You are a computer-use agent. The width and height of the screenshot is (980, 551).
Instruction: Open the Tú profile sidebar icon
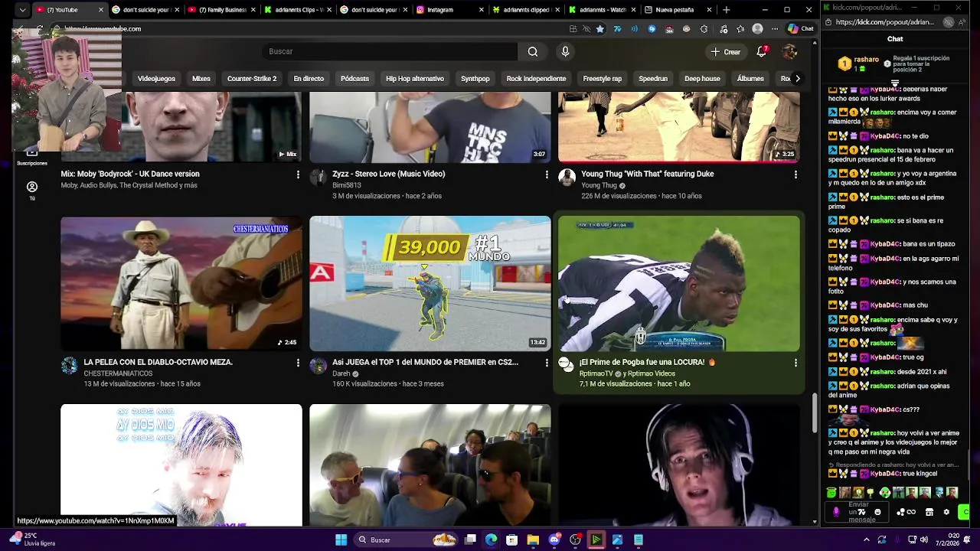pos(32,191)
